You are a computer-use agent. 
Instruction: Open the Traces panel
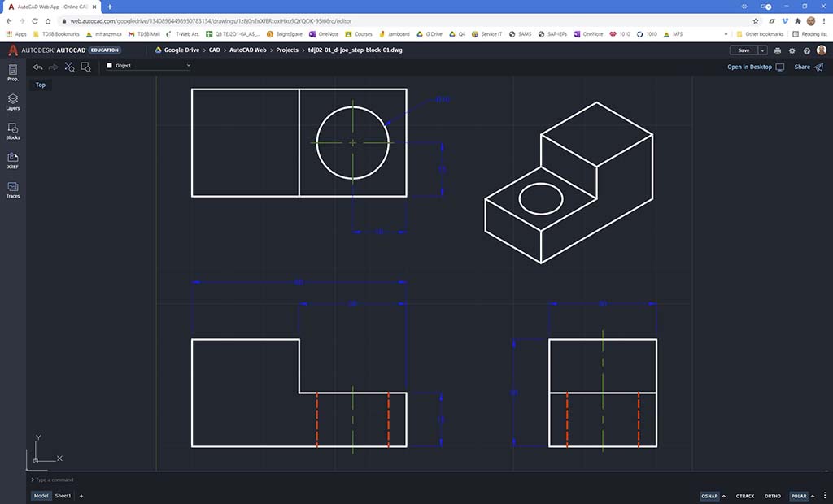pos(13,189)
